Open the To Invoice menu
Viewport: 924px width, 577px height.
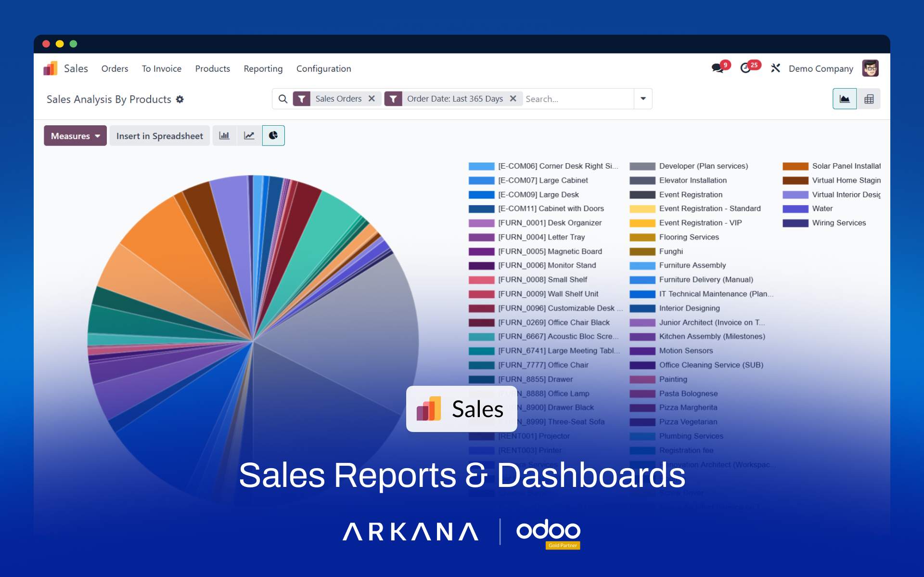click(162, 68)
